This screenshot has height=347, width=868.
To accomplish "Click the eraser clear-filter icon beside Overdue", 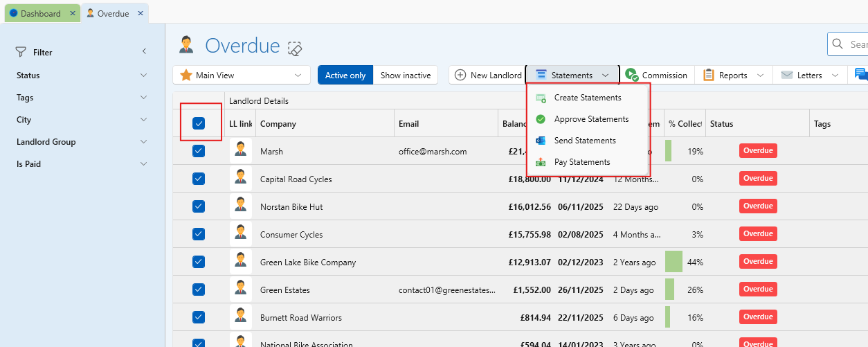I will pyautogui.click(x=296, y=48).
